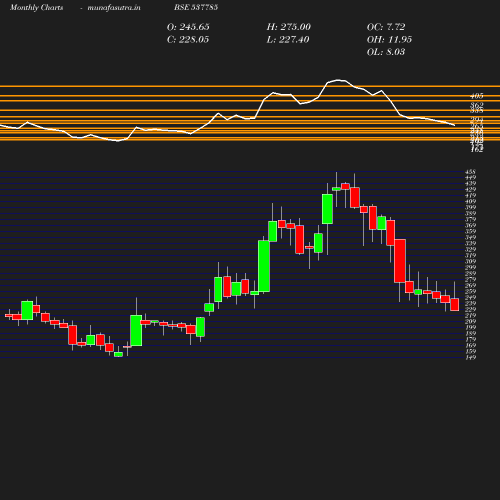Viewport: 500px width, 500px height.
Task: Click the '349' price axis label
Action: click(470, 238)
